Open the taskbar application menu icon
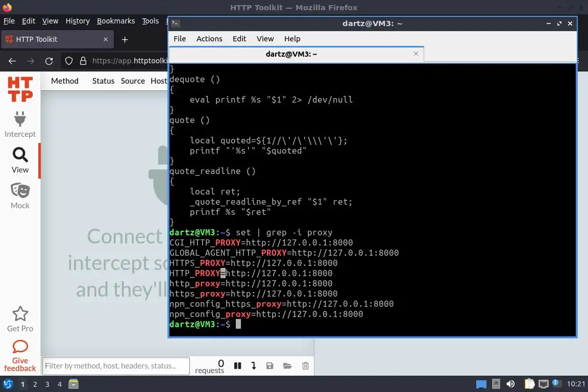This screenshot has width=588, height=392. 8,384
